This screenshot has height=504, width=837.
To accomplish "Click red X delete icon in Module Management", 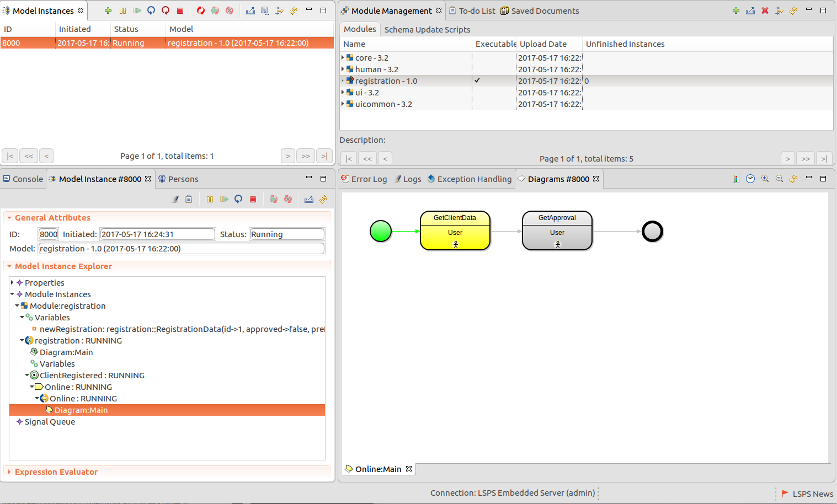I will click(765, 10).
